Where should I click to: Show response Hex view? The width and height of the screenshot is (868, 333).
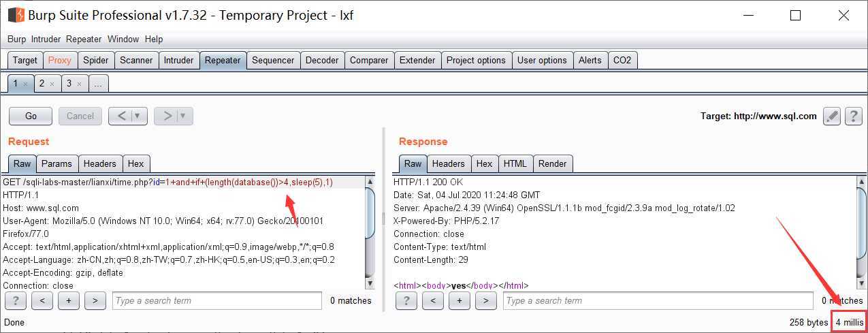485,163
